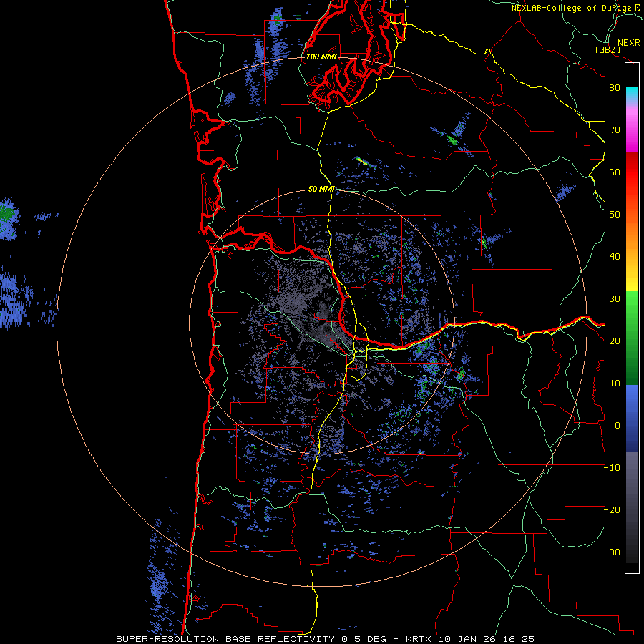Click the 70 value on the dBZ scale
The image size is (644, 644).
click(615, 130)
